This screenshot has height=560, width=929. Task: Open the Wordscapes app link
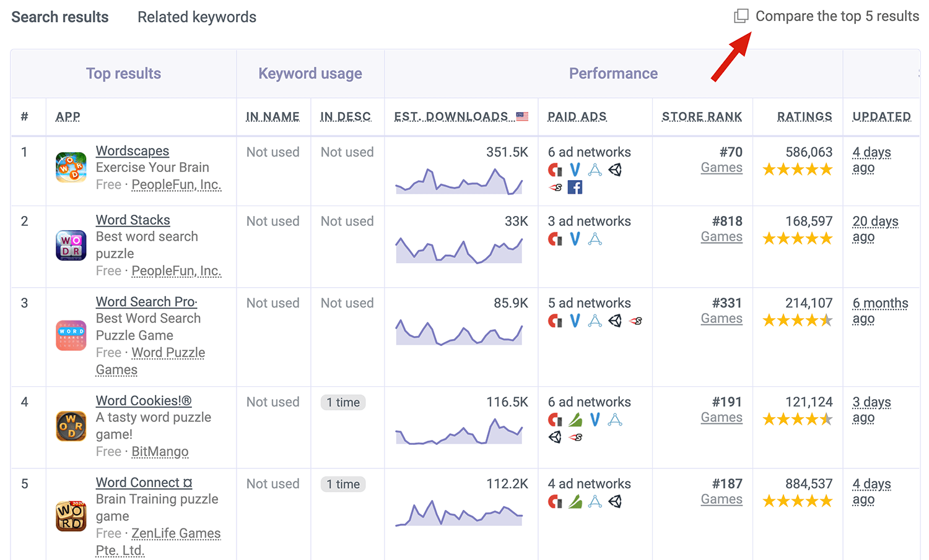point(133,151)
